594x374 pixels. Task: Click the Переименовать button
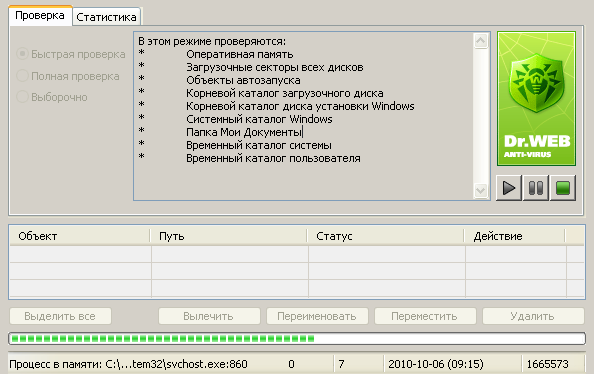[317, 316]
